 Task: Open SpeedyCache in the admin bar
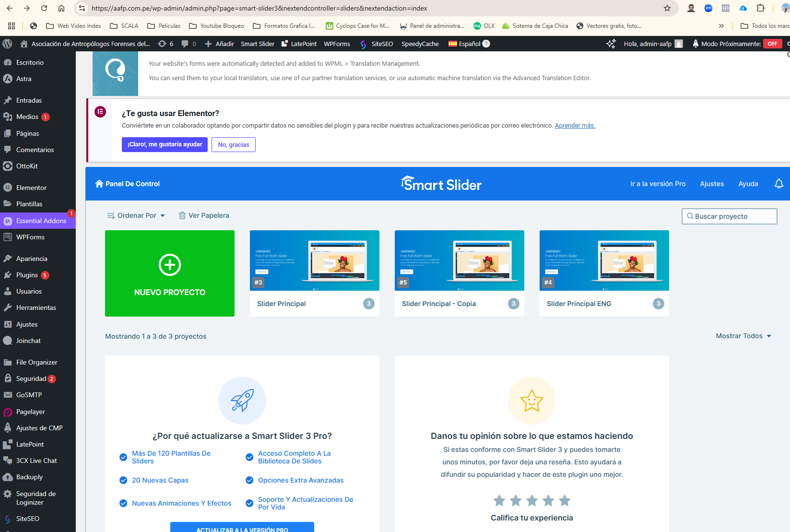coord(420,44)
